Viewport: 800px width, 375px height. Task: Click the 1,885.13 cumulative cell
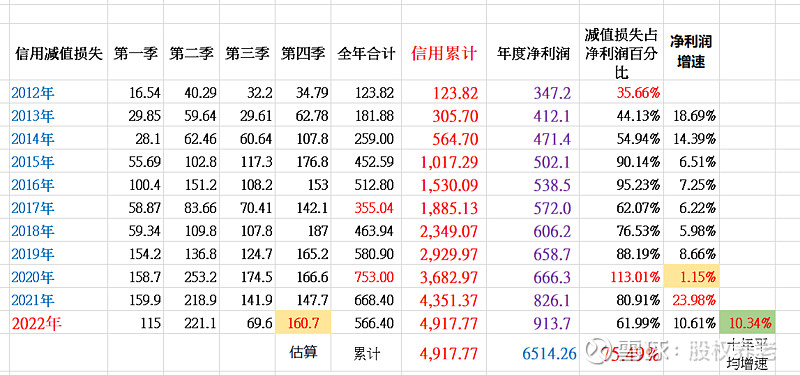tap(444, 208)
